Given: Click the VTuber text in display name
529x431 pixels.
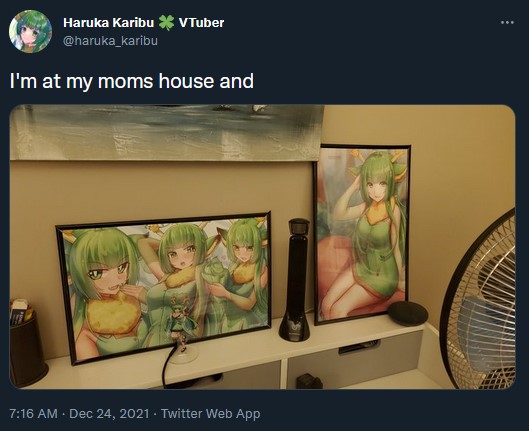Looking at the screenshot, I should [x=201, y=23].
